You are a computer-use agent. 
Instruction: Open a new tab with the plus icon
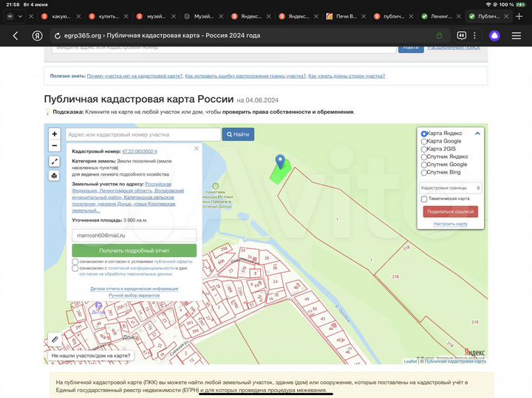tap(519, 16)
